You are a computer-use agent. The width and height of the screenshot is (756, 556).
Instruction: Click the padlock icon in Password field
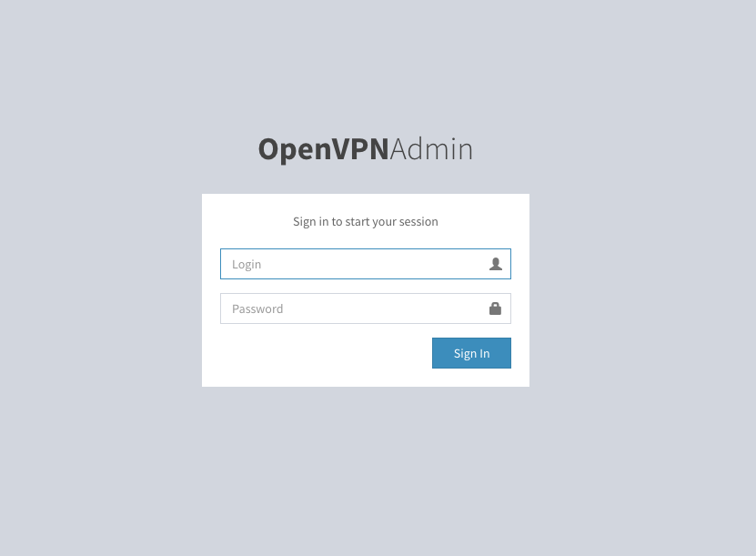(495, 308)
